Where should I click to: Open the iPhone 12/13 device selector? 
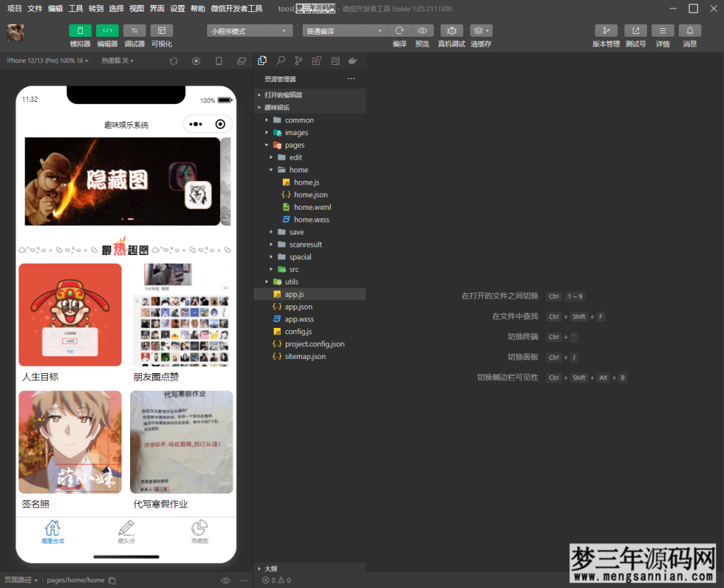click(x=45, y=60)
